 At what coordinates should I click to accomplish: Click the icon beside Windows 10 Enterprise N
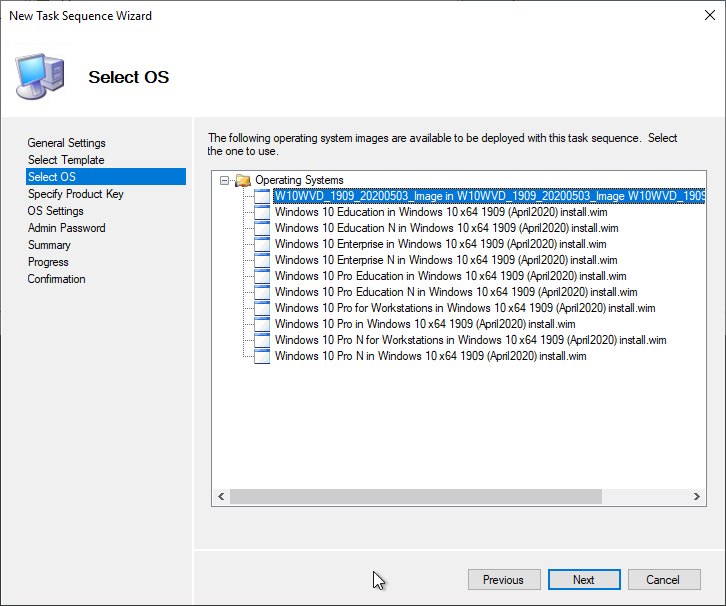tap(262, 260)
